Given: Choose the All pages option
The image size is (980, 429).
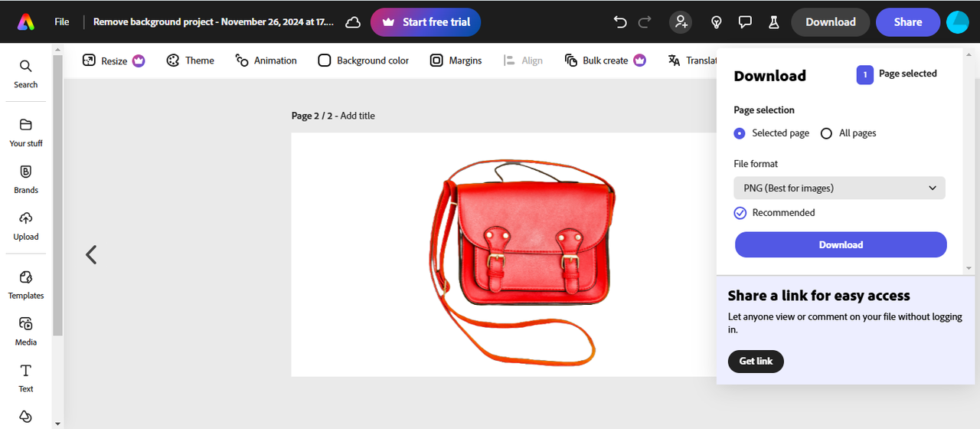Looking at the screenshot, I should [x=848, y=133].
